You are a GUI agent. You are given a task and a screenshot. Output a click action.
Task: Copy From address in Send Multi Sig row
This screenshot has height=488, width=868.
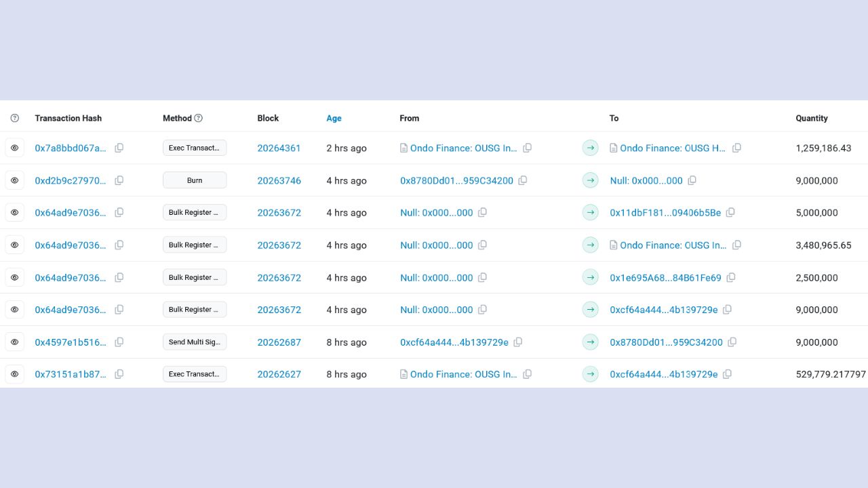518,342
